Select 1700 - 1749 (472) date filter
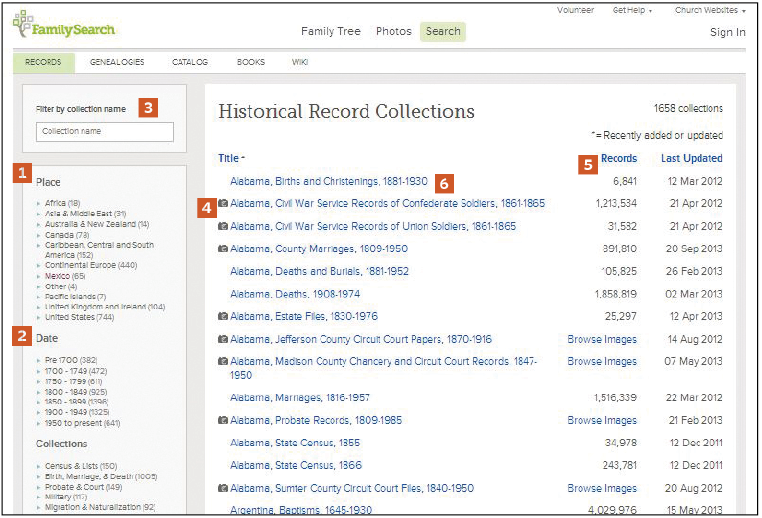This screenshot has width=762, height=518. point(76,371)
